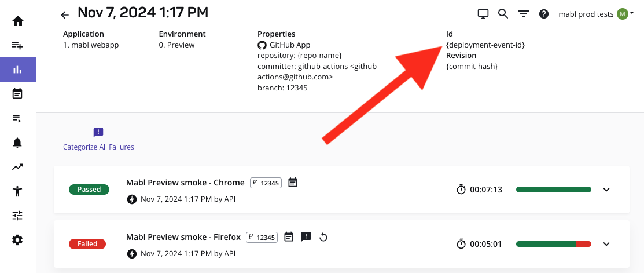
Task: Select the bar chart results tab in sidebar
Action: [x=17, y=70]
